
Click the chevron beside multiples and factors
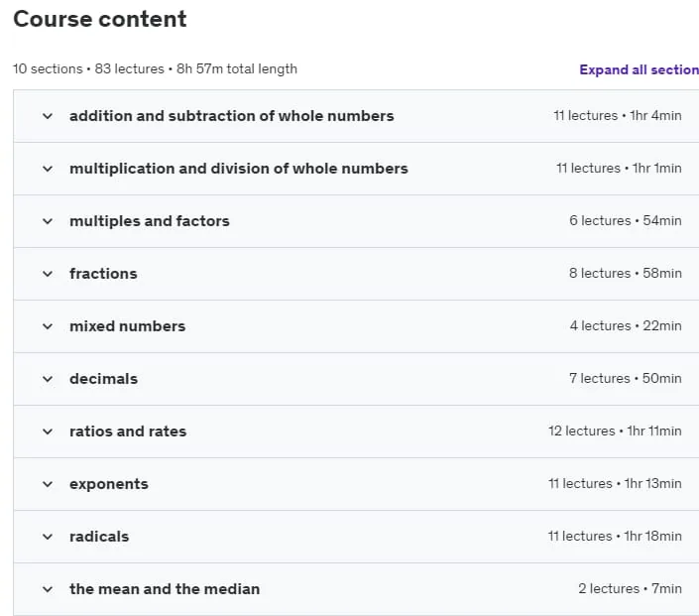[48, 221]
